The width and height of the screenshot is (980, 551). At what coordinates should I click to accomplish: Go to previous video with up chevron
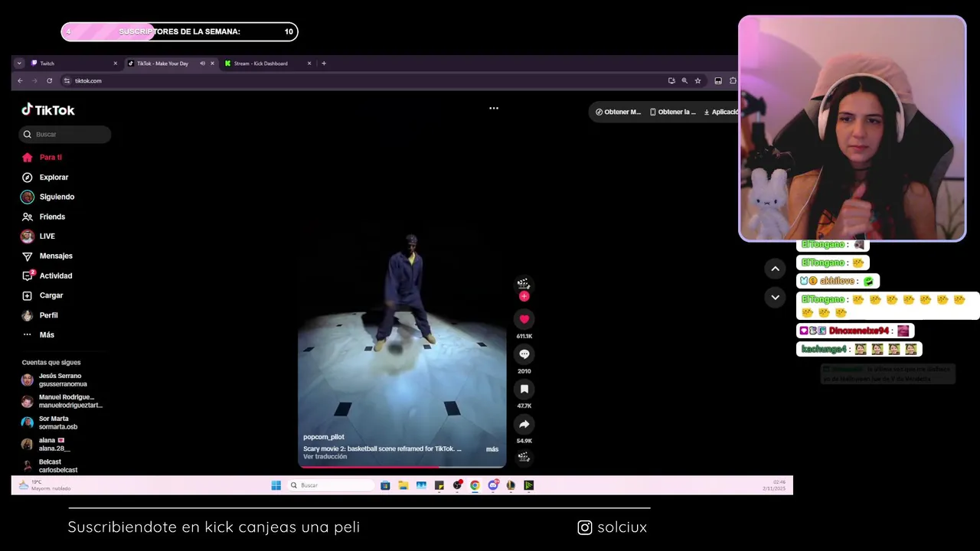(775, 269)
